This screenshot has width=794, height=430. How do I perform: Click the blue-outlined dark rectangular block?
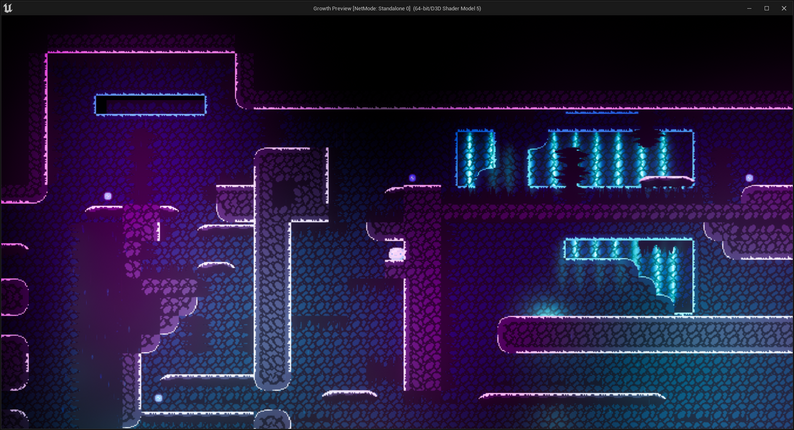click(150, 105)
